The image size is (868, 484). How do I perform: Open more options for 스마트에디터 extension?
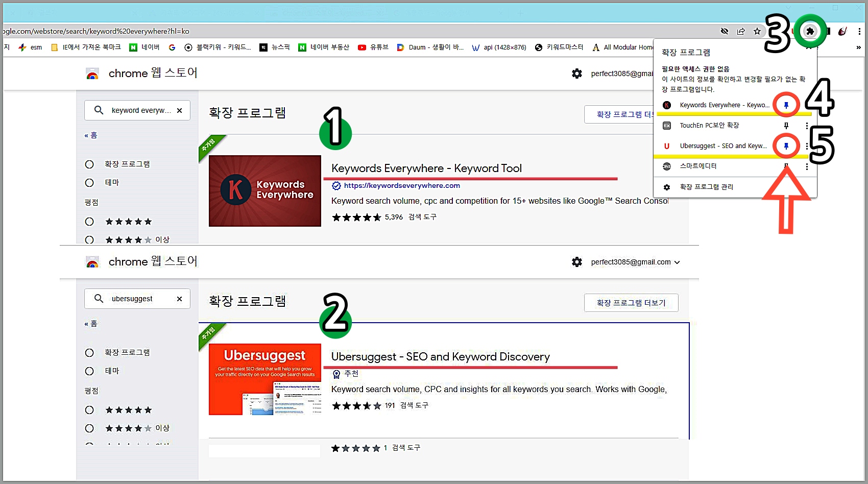point(807,166)
